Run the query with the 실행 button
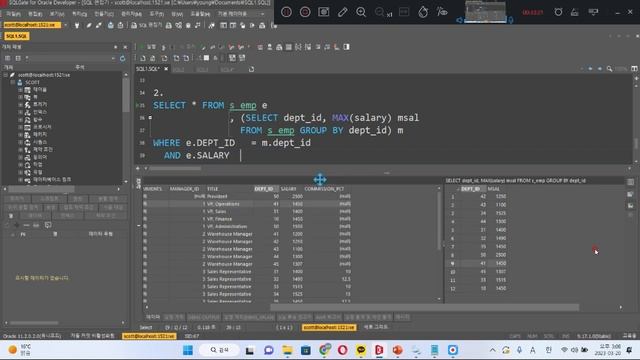Screen dimensions: 640x360 tap(149, 47)
